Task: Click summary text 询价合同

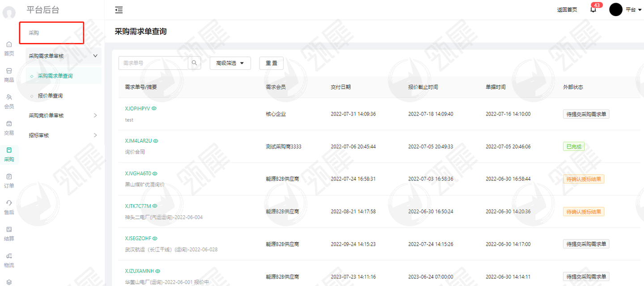Action: pos(135,152)
